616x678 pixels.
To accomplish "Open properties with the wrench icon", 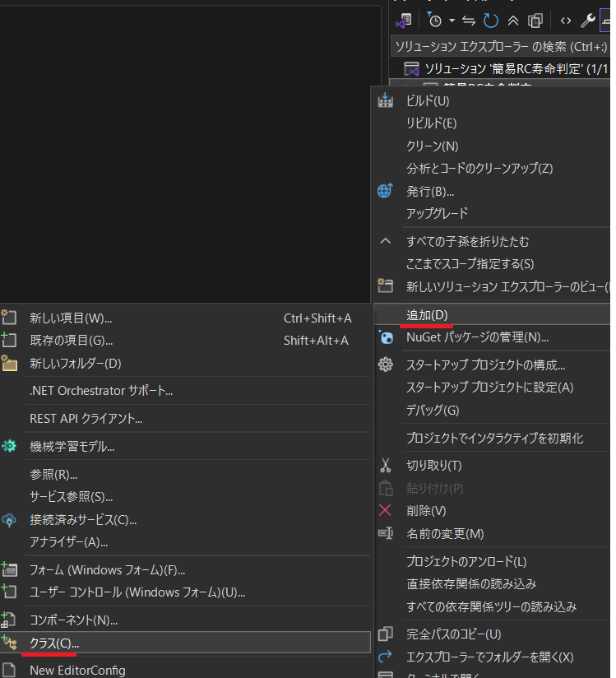I will pyautogui.click(x=587, y=21).
